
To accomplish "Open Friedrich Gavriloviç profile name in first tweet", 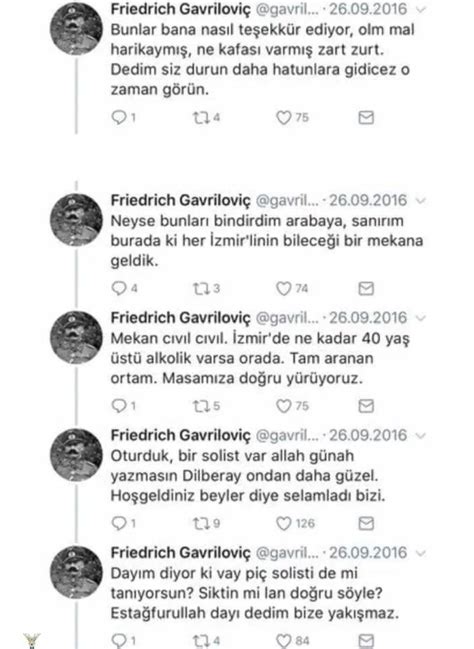I will 180,9.
